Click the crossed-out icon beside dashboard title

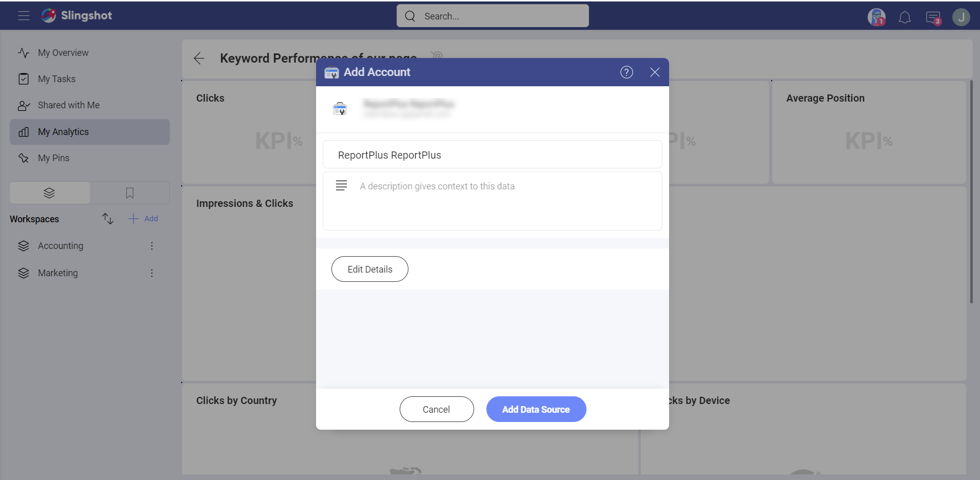coord(437,55)
